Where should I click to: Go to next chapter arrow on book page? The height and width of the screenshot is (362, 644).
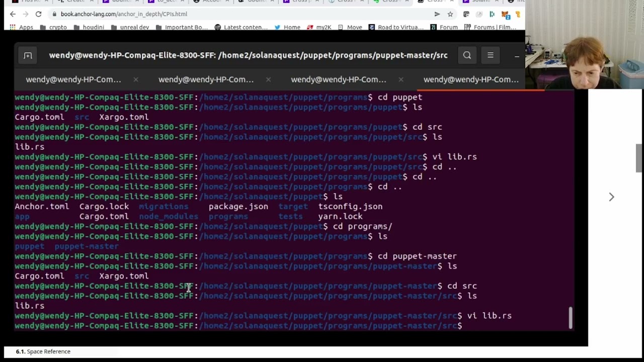pos(611,197)
